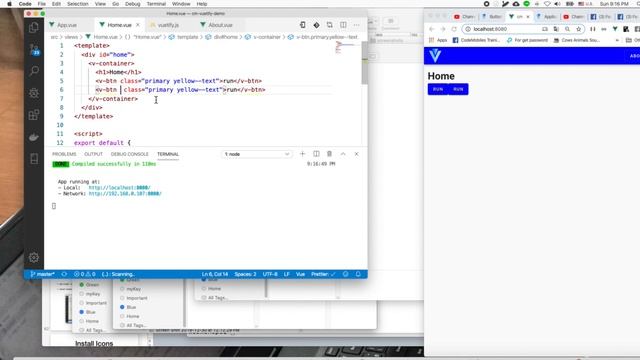Open the Selection menu in the menu bar

78,4
